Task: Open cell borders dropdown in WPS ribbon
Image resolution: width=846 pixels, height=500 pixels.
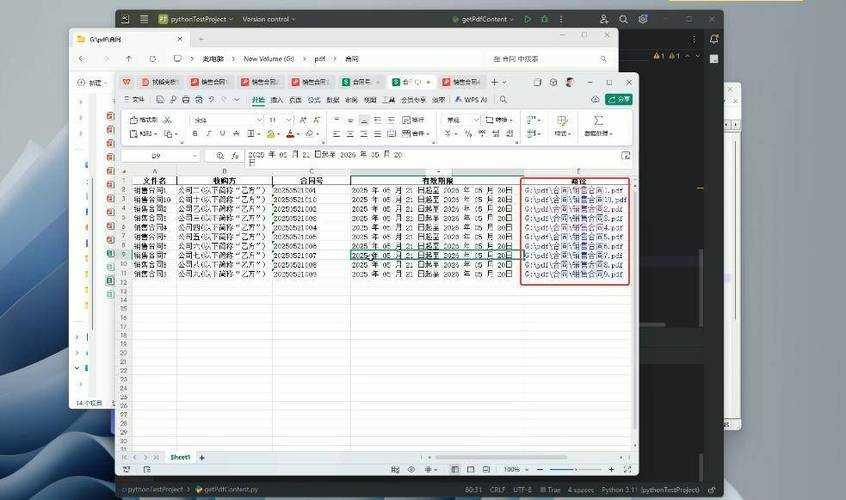Action: click(253, 133)
